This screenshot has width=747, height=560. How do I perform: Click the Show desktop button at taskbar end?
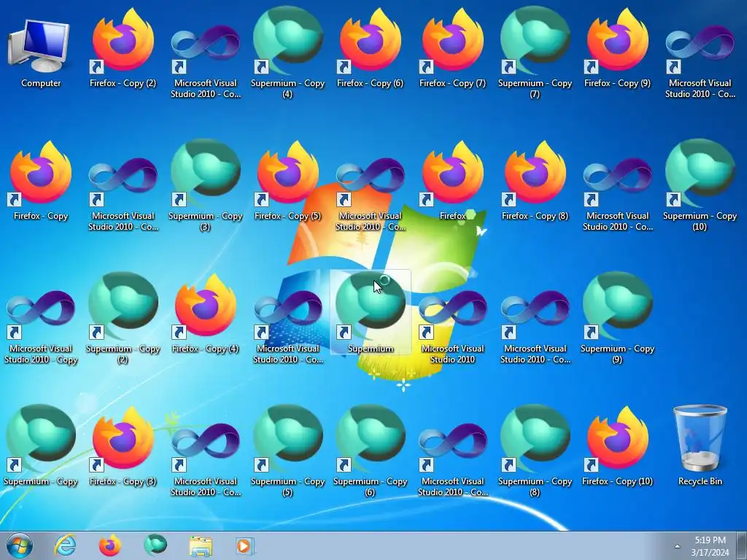pos(742,545)
